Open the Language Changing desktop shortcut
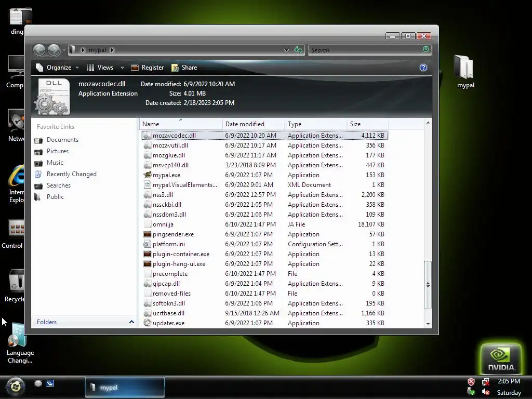Screen dimensions: 532x399 click(20, 343)
